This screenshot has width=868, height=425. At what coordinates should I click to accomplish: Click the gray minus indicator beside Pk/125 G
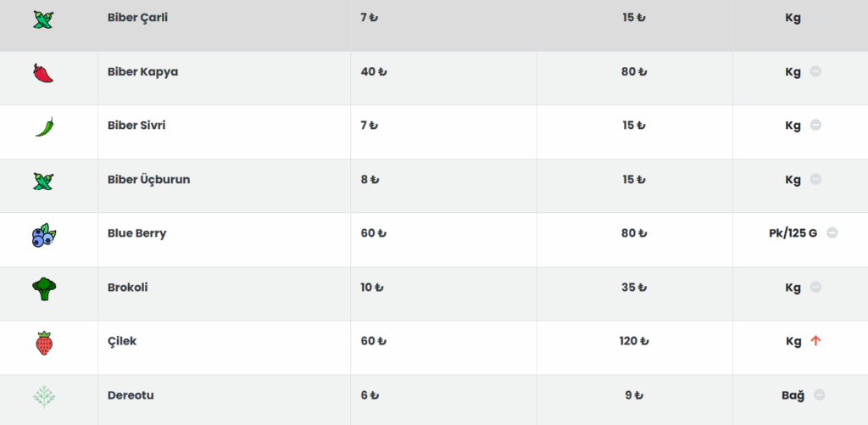[832, 232]
